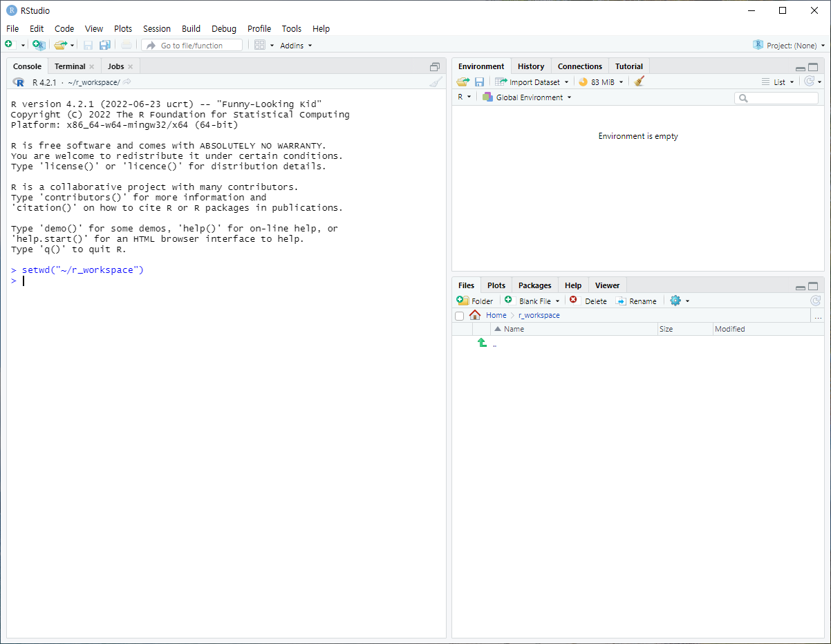831x644 pixels.
Task: Click the R logo in the console header
Action: pyautogui.click(x=19, y=82)
